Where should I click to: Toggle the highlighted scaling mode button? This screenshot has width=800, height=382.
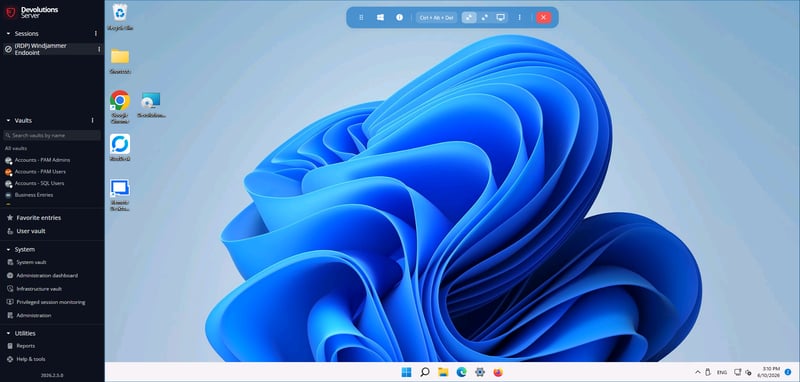click(x=469, y=17)
